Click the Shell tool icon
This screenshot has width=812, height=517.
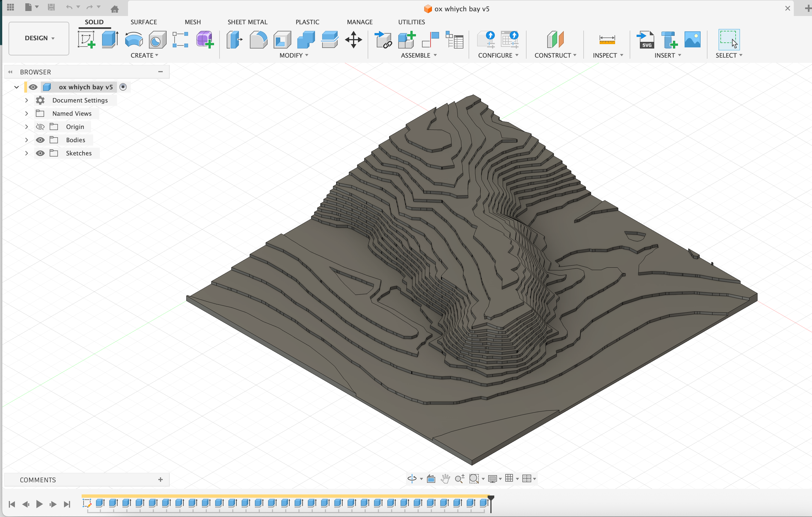282,40
